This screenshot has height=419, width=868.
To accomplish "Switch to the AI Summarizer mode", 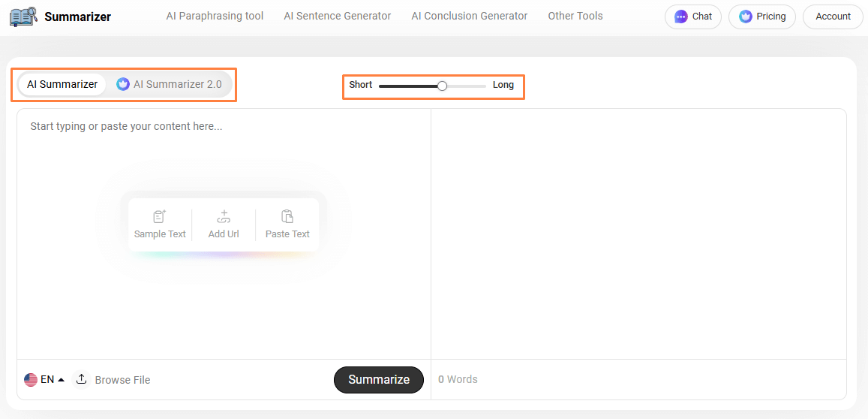I will [62, 84].
